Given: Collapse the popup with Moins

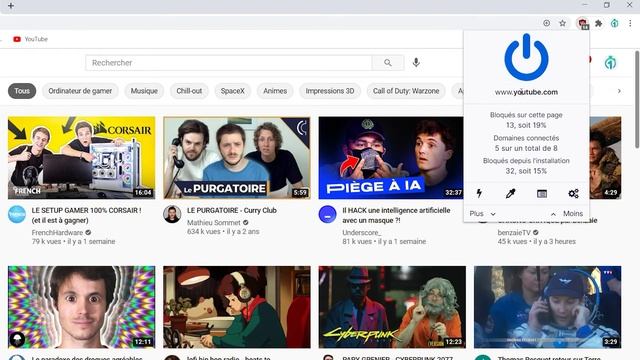Looking at the screenshot, I should pyautogui.click(x=567, y=213).
